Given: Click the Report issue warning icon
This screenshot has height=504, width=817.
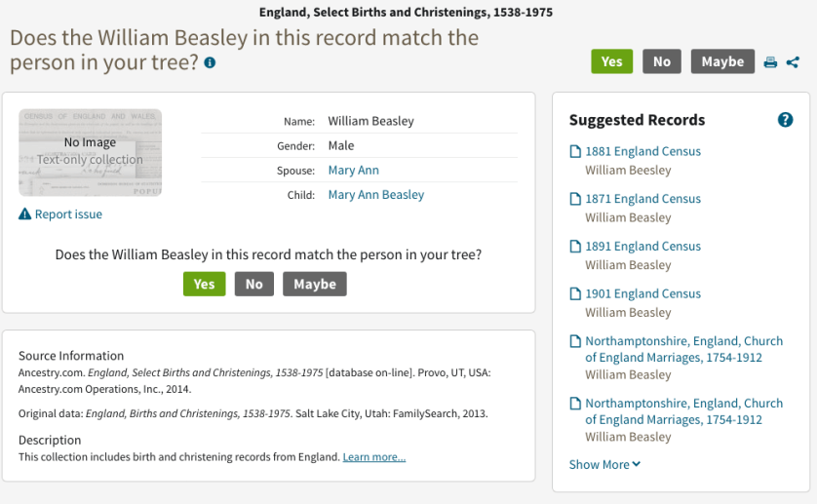Looking at the screenshot, I should (x=25, y=214).
